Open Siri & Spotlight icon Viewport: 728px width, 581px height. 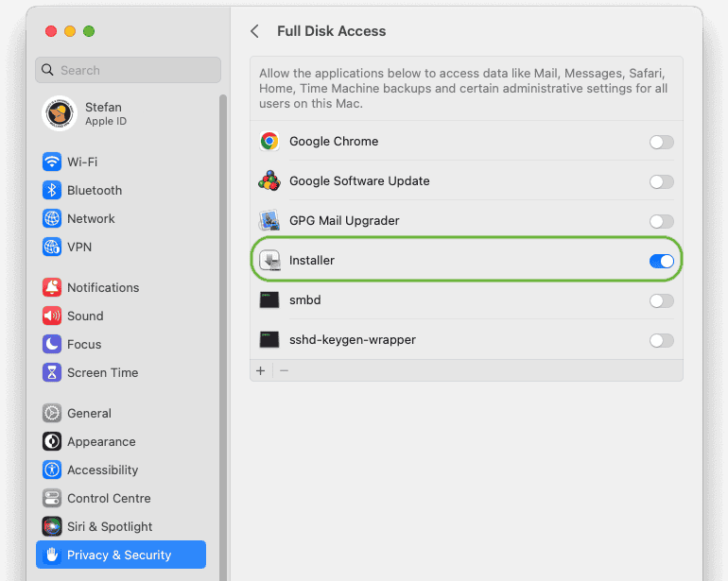click(52, 526)
